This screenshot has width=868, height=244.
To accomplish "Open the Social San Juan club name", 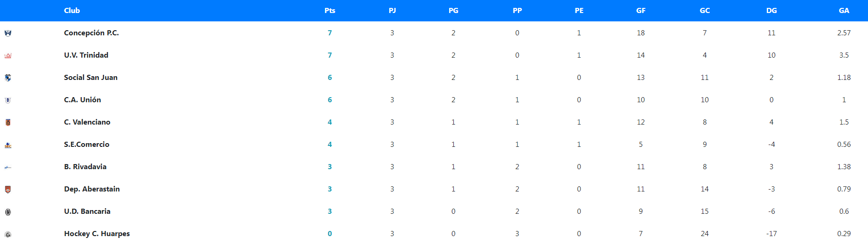I will pyautogui.click(x=91, y=78).
